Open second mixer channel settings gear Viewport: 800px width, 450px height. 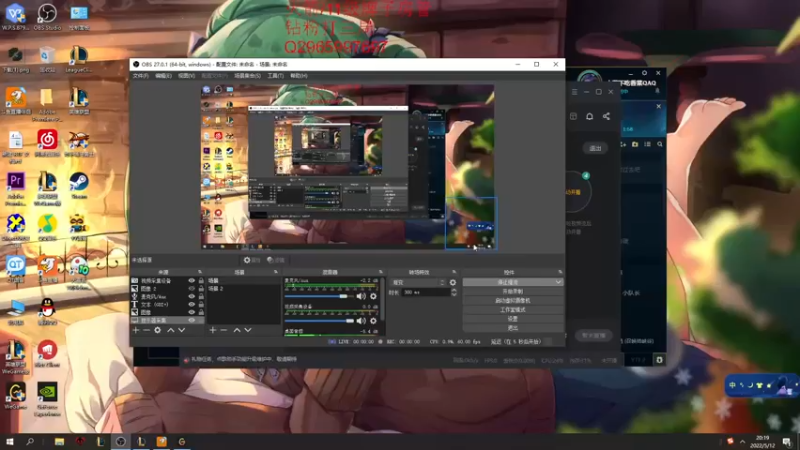[373, 321]
